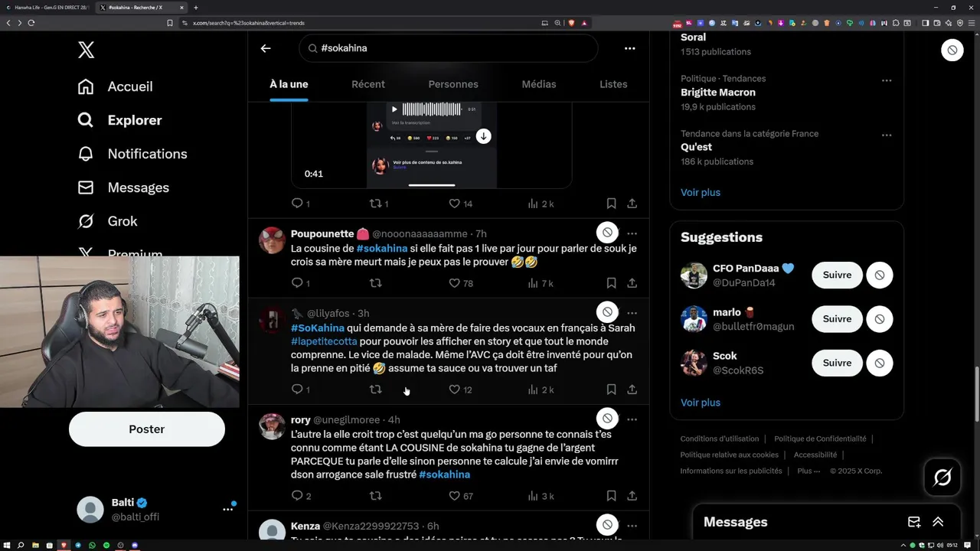Open Poupounette's profile avatar
The width and height of the screenshot is (980, 551).
click(272, 240)
